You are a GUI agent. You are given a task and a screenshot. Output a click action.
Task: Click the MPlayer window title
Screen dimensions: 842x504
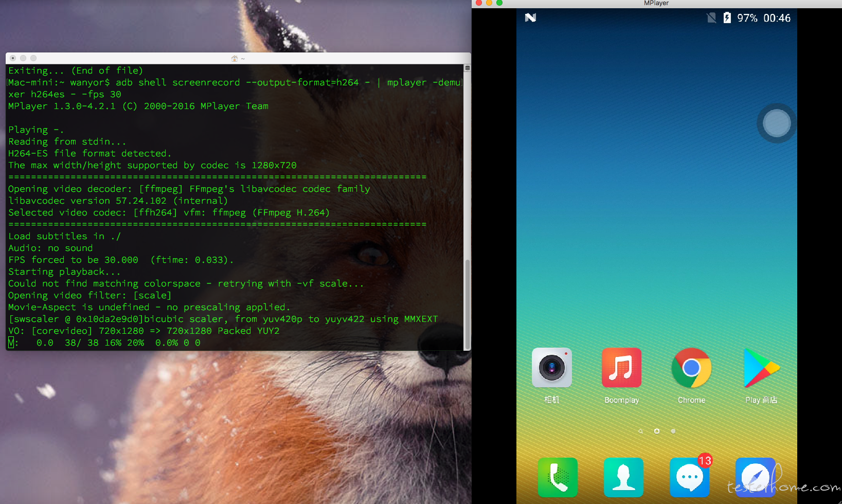656,3
